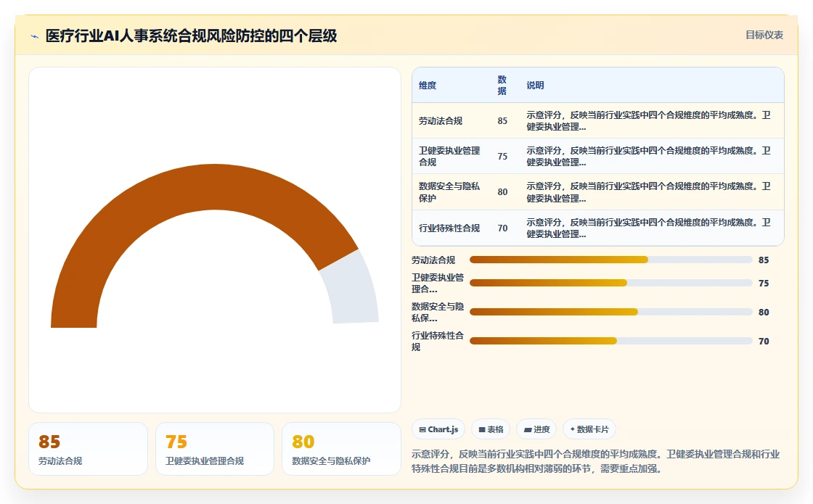This screenshot has width=813, height=504.
Task: Click the description in 行业特殊性合规 row
Action: [649, 228]
